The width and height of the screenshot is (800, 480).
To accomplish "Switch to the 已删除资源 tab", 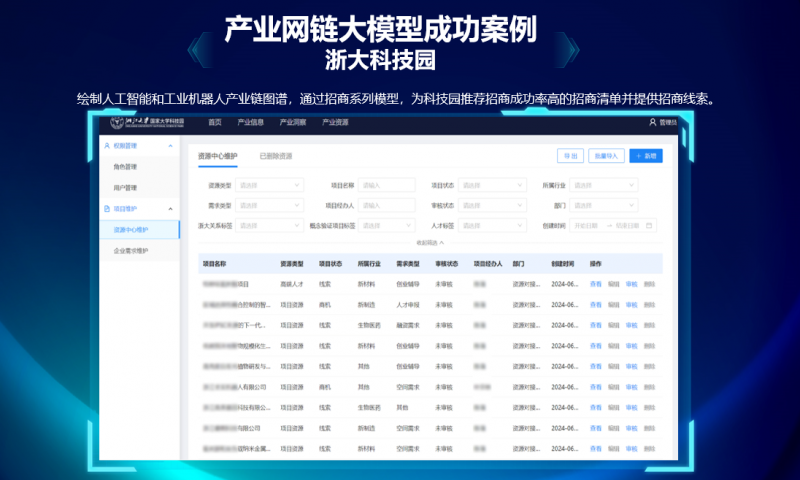I will pyautogui.click(x=276, y=156).
